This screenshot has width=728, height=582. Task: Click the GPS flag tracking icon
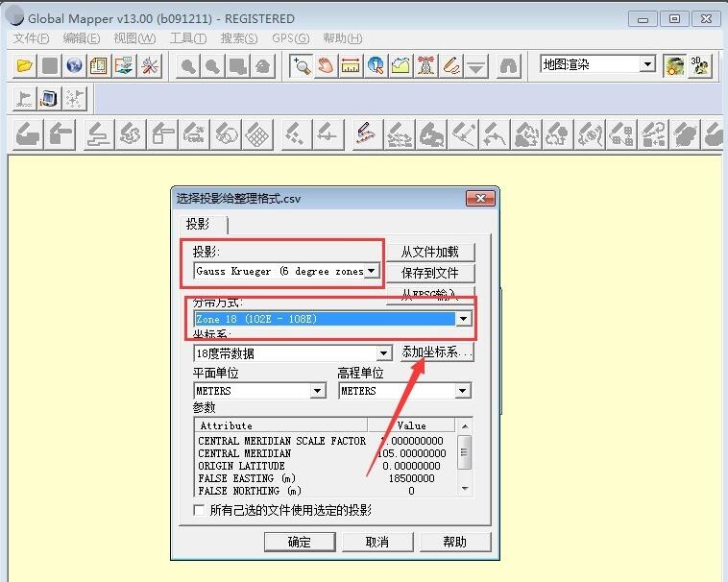coord(24,98)
